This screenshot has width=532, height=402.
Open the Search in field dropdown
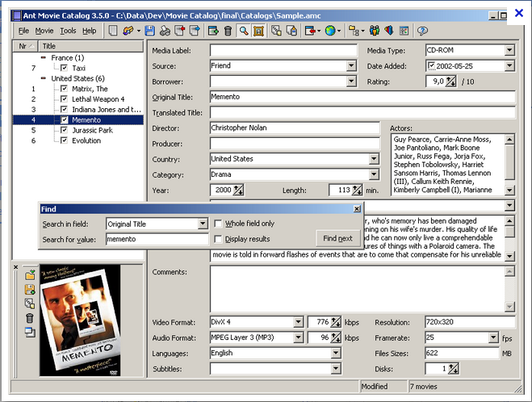203,224
